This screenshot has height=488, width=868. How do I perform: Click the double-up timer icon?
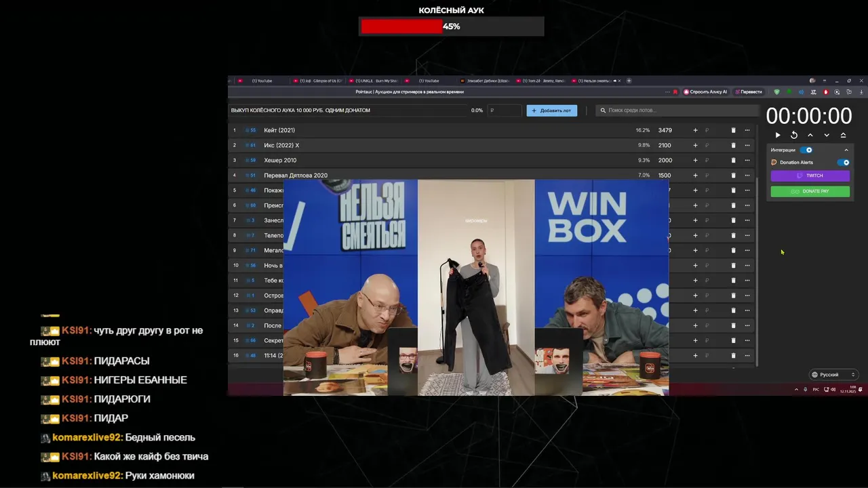tap(843, 135)
